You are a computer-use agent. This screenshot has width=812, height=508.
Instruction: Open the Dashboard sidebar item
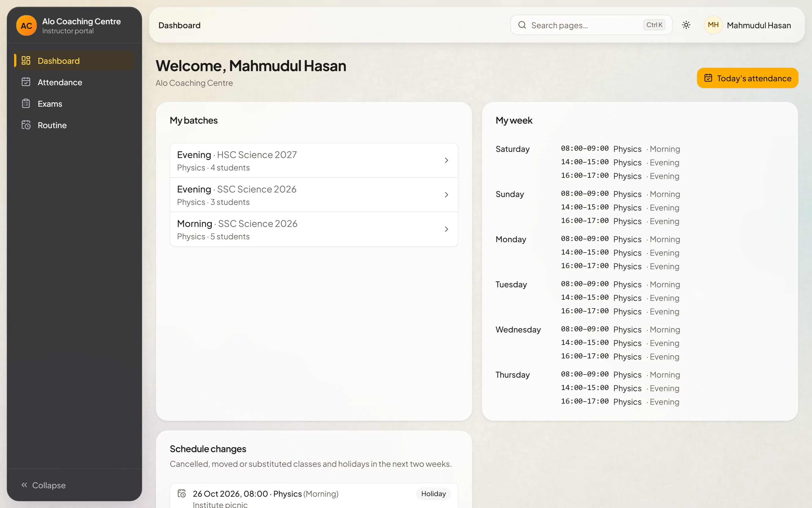click(x=74, y=61)
